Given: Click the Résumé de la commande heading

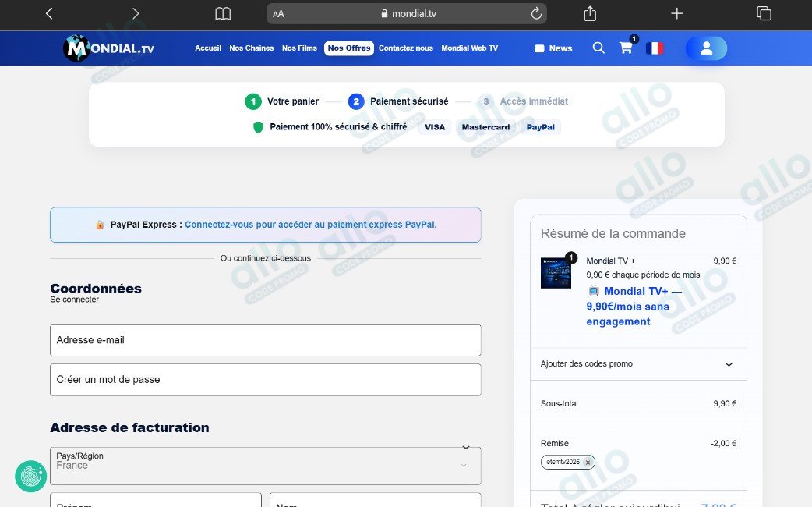Looking at the screenshot, I should tap(613, 233).
